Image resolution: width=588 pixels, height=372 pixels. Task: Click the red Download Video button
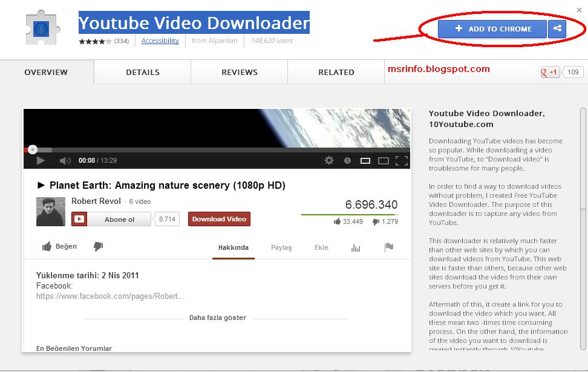(x=219, y=219)
